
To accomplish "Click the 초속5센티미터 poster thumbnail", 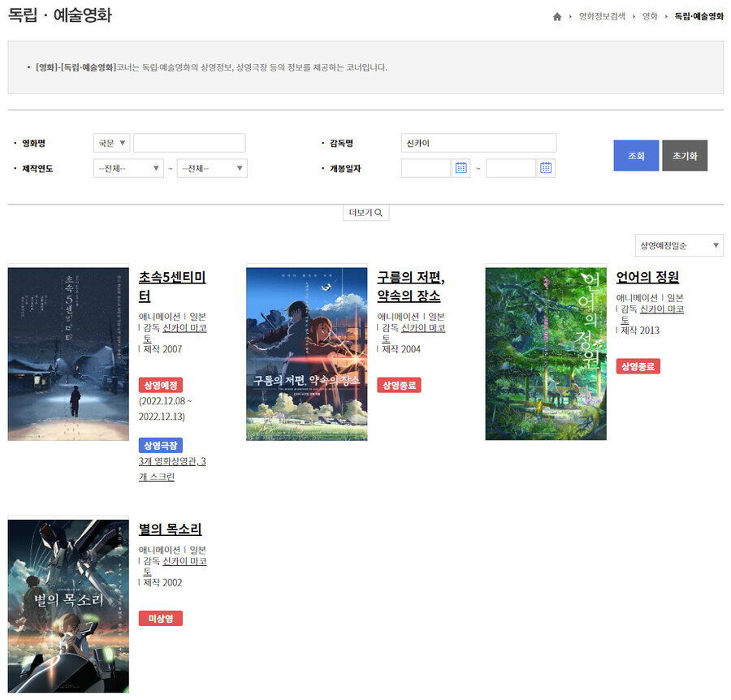I will point(68,354).
